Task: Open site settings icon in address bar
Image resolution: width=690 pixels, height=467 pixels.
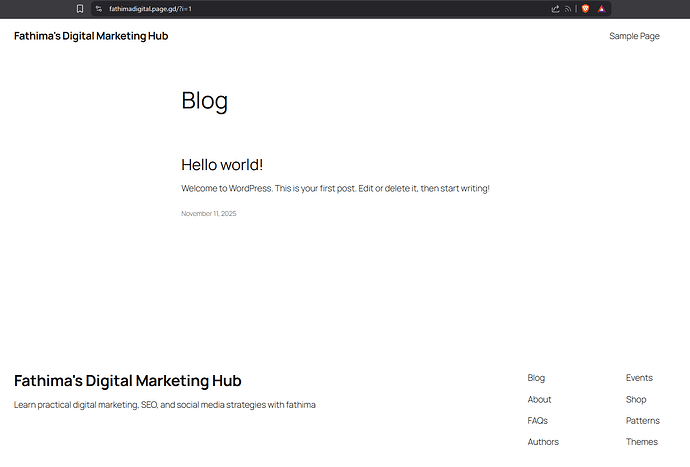Action: click(98, 8)
